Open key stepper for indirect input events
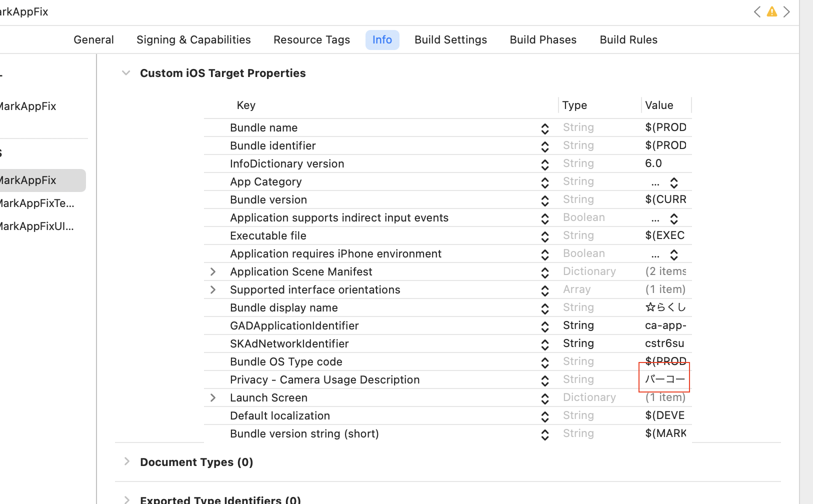The width and height of the screenshot is (813, 504). [545, 218]
